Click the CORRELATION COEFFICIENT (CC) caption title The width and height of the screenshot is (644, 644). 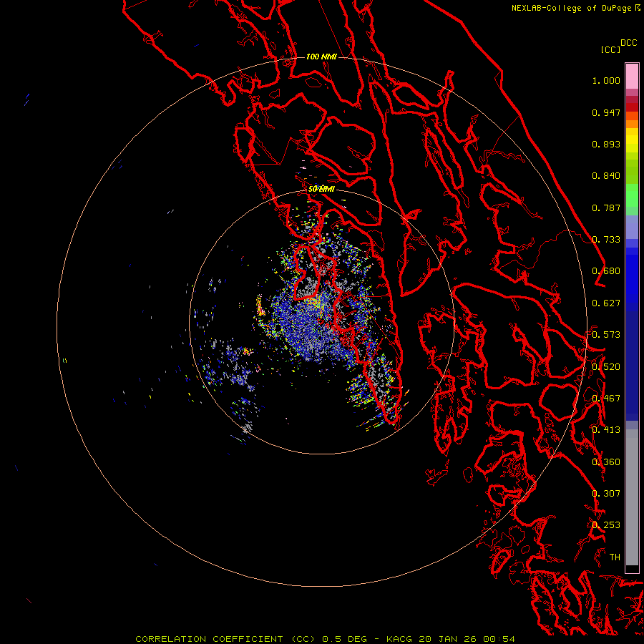click(225, 639)
